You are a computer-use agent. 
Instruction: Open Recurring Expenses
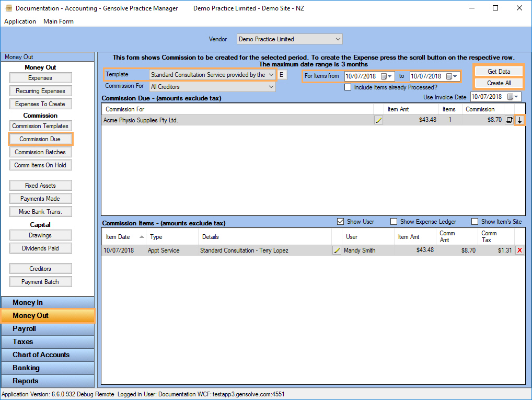(40, 91)
